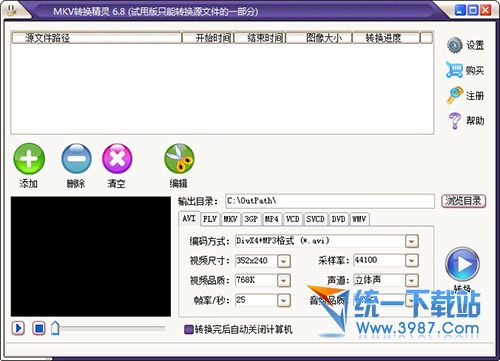Click the green Add (添加) icon

tap(29, 159)
